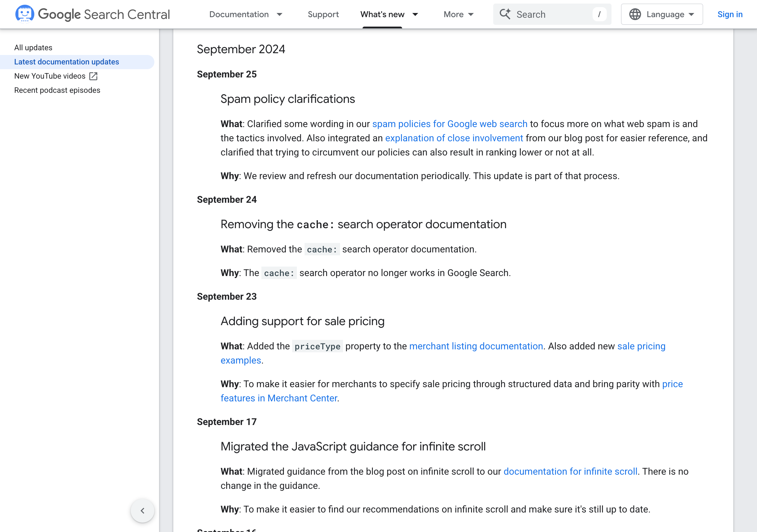
Task: Click the priceType code text
Action: point(318,346)
